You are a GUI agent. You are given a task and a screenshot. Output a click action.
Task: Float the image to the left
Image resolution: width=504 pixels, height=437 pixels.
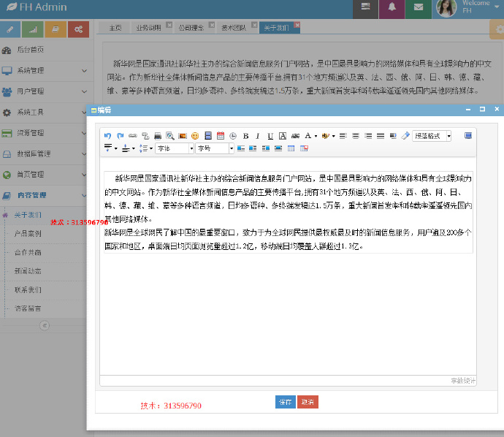tap(253, 148)
